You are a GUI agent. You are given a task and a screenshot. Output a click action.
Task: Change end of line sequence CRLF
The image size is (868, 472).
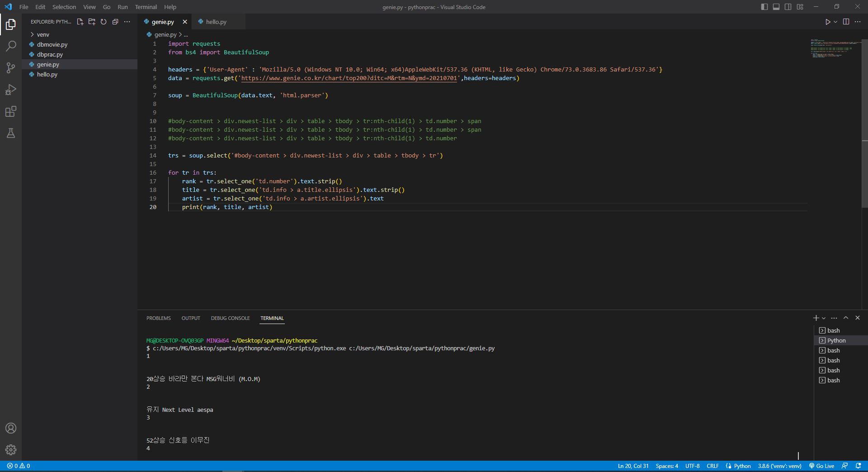click(712, 466)
